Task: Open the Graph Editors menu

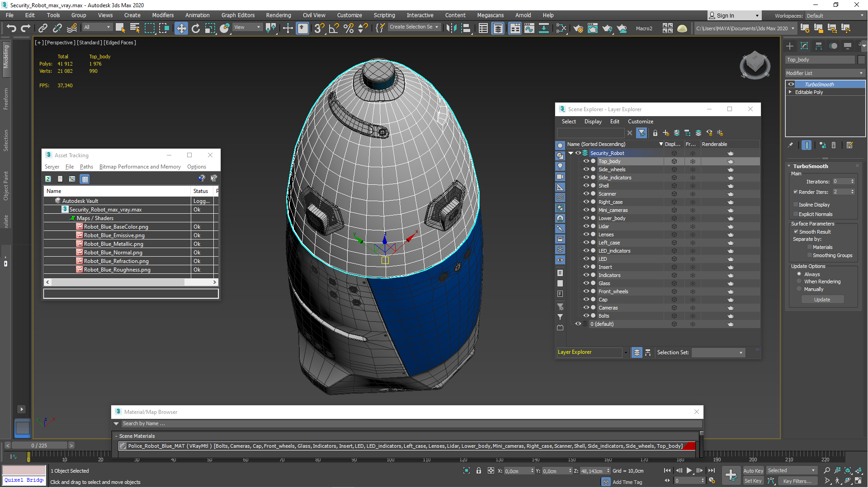Action: click(238, 15)
